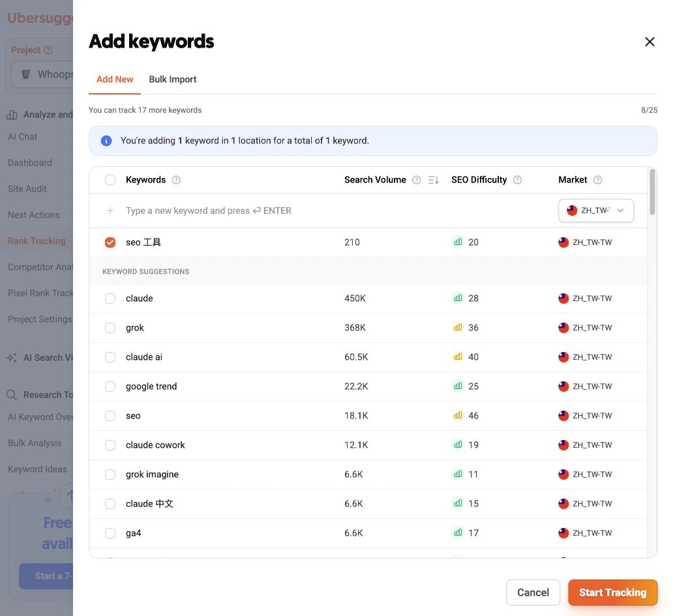The image size is (673, 616).
Task: Click Cancel button
Action: point(533,593)
